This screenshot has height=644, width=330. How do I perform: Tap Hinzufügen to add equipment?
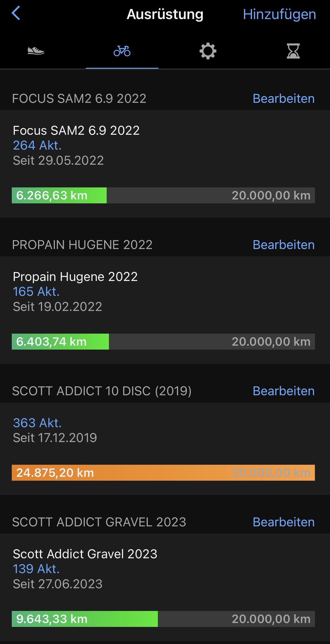coord(279,14)
